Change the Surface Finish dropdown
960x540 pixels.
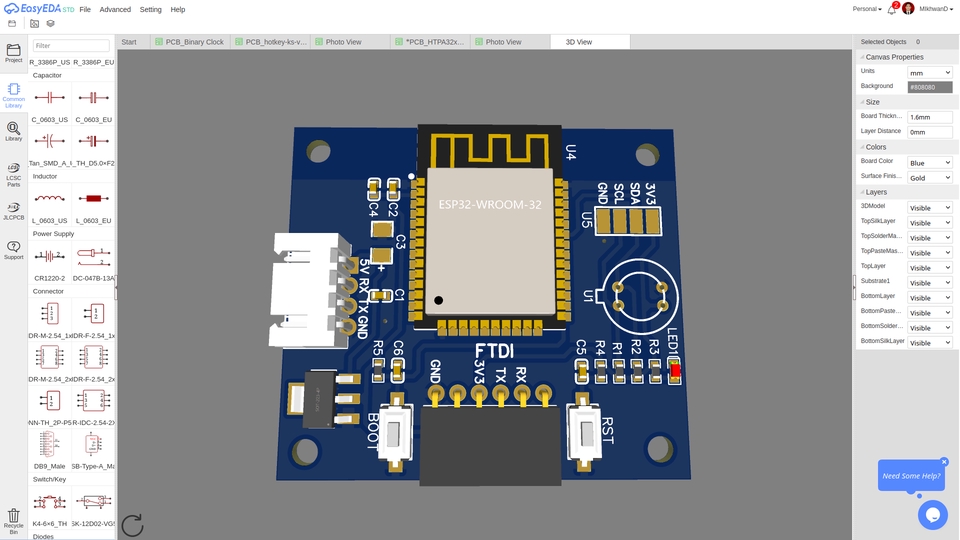(929, 177)
